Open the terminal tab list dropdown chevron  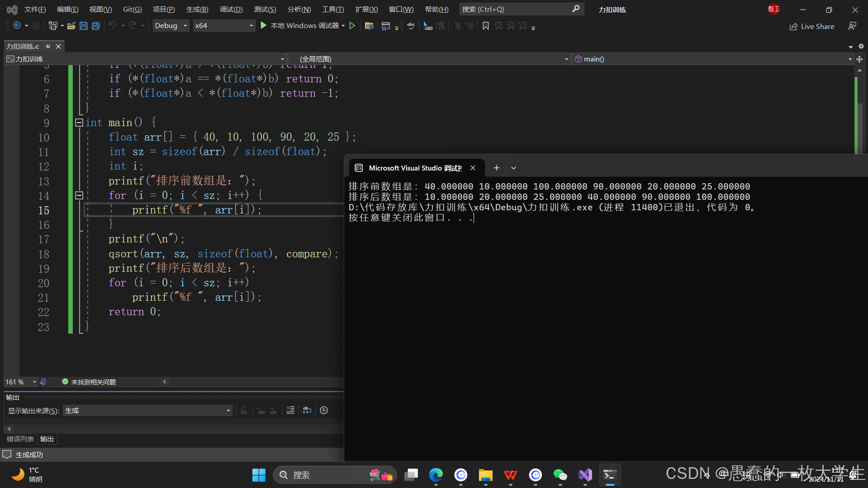pyautogui.click(x=514, y=168)
